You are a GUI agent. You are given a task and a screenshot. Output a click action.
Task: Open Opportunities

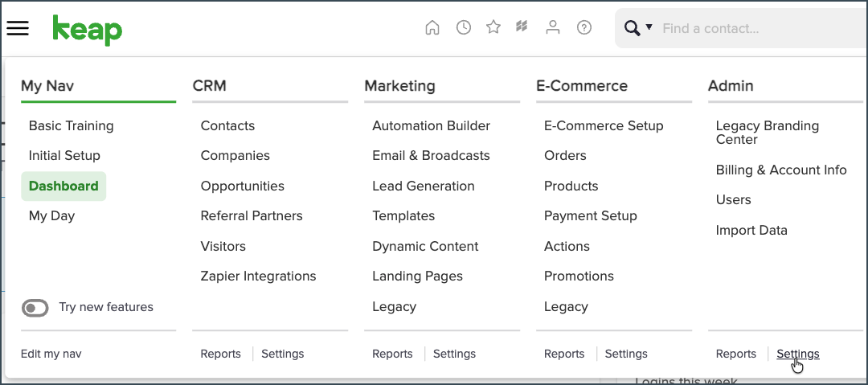243,186
